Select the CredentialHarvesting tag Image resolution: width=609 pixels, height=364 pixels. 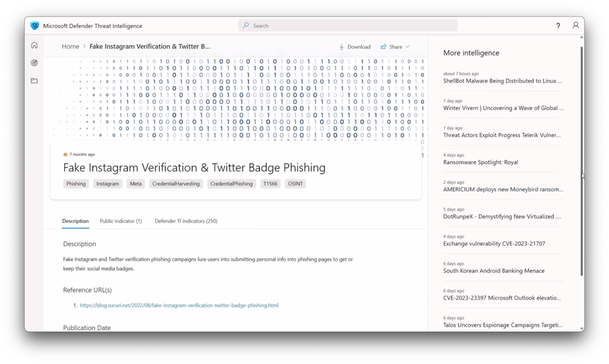176,184
